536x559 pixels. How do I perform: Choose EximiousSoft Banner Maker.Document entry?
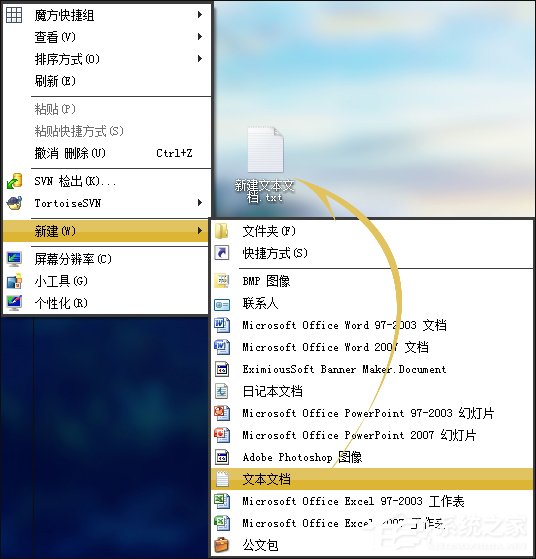click(x=372, y=369)
